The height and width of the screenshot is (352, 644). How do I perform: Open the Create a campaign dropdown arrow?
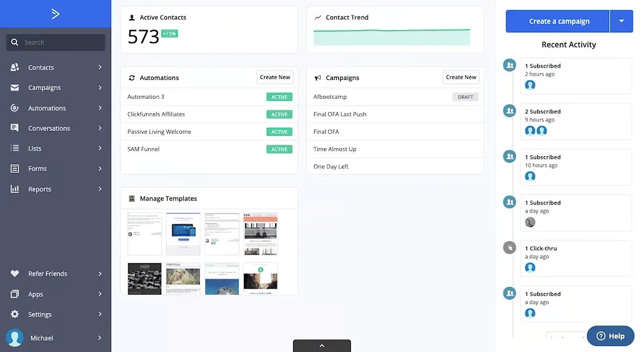point(622,21)
